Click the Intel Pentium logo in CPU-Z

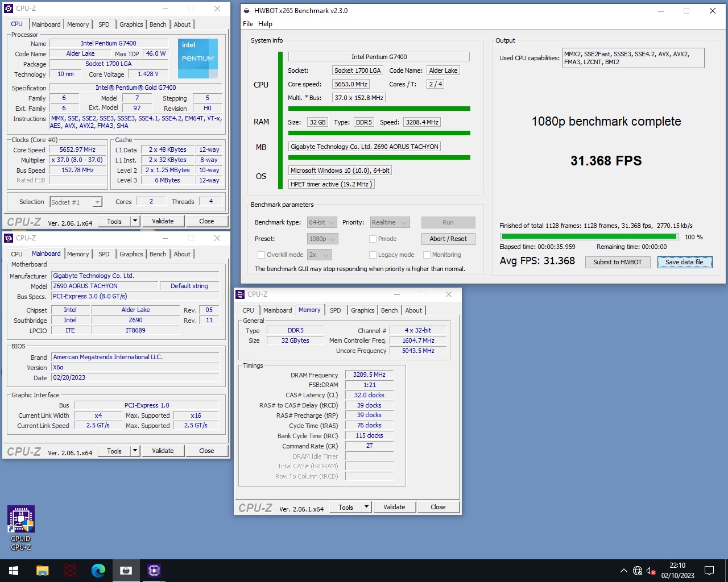[198, 59]
